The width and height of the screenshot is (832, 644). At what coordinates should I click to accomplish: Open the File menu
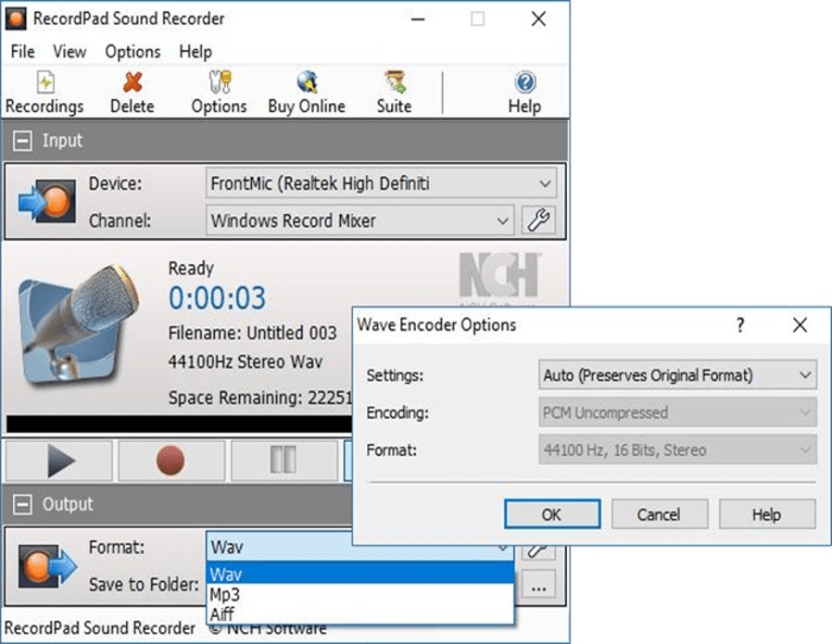click(x=21, y=52)
